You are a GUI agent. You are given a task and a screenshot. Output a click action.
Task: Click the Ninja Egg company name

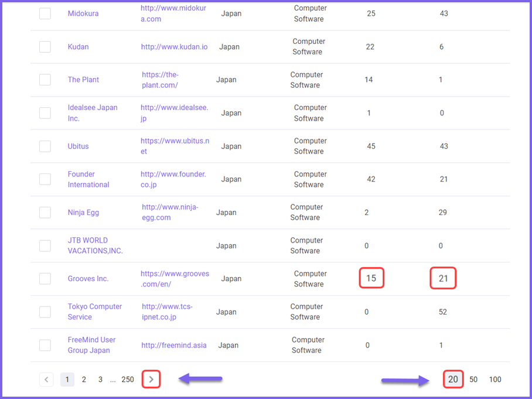[x=83, y=213]
